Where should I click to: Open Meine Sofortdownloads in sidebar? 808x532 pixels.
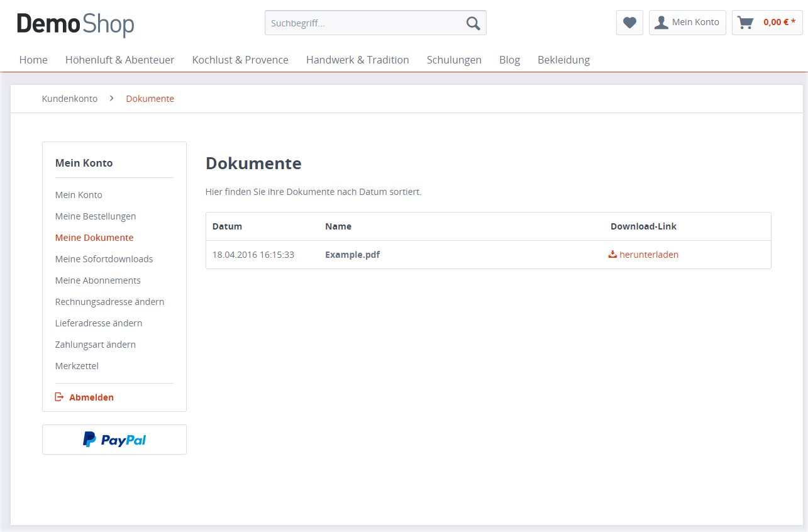click(x=104, y=259)
